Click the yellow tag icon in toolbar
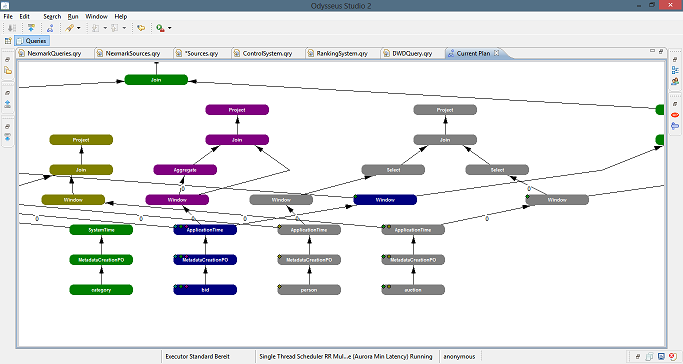 pyautogui.click(x=141, y=28)
